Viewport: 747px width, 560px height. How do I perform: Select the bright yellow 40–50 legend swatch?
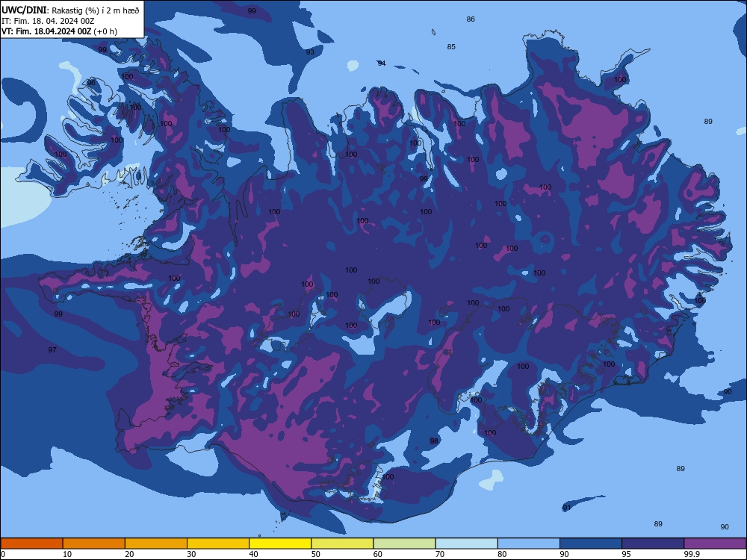[x=280, y=544]
